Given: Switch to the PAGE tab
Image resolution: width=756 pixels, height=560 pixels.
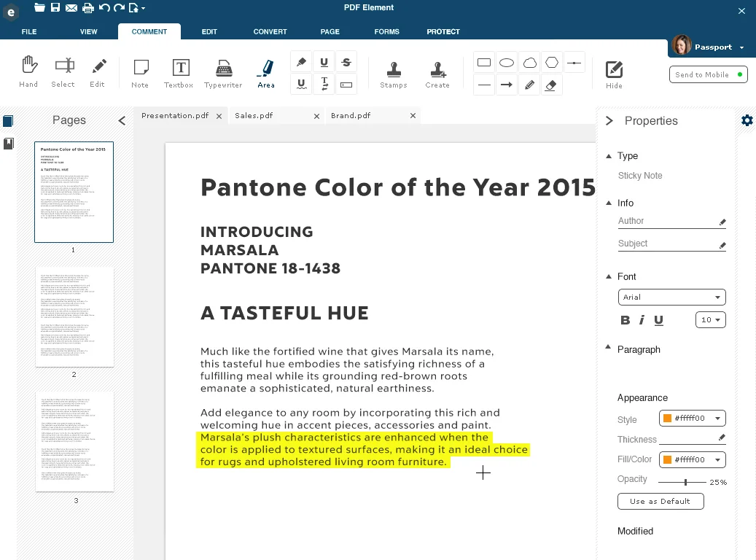Looking at the screenshot, I should (330, 31).
